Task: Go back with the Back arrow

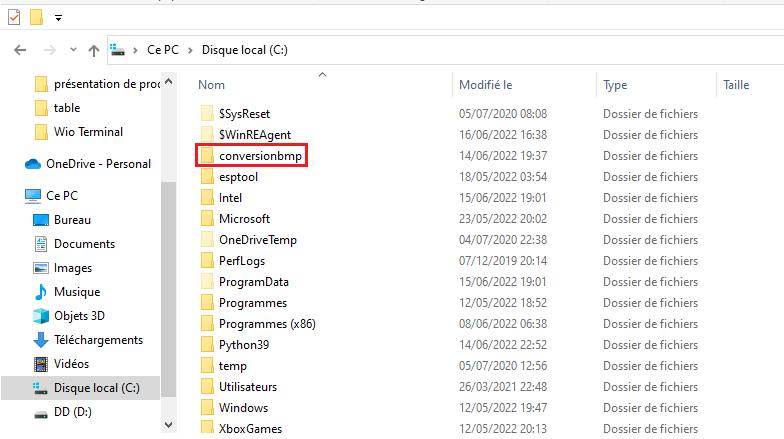Action: 20,50
